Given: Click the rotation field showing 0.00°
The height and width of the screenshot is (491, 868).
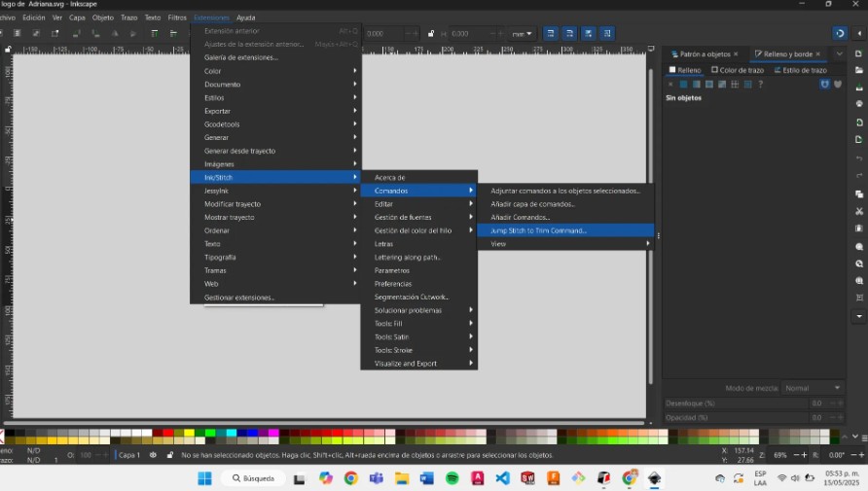Looking at the screenshot, I should point(837,455).
